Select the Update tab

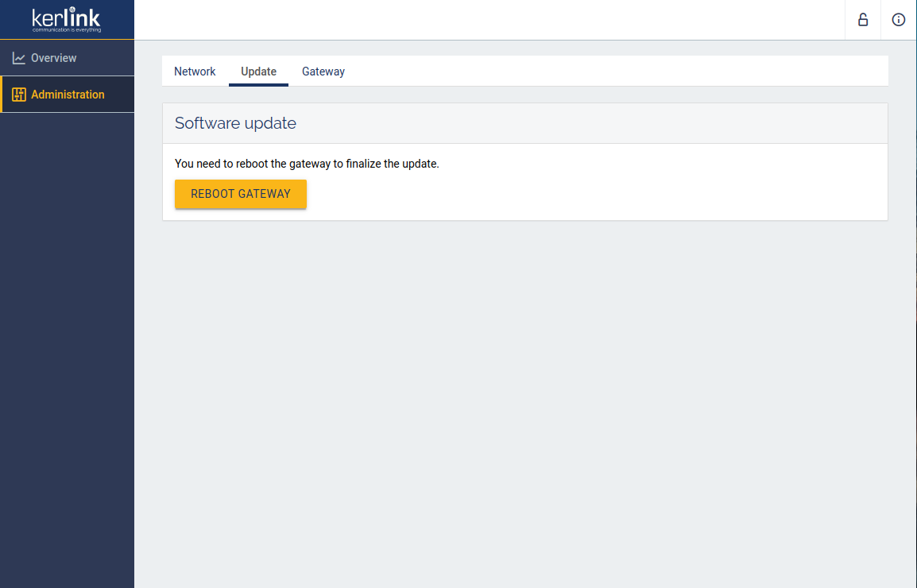click(258, 72)
